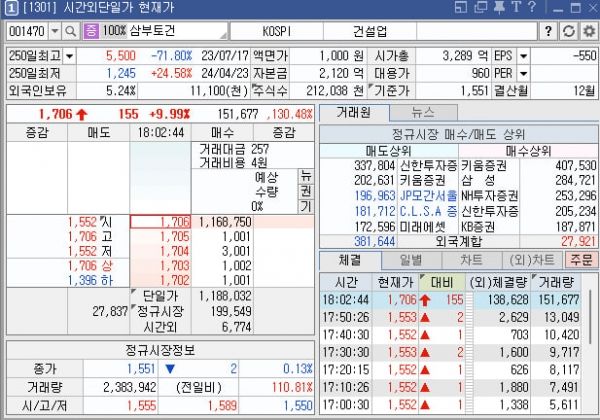Screen dimensions: 600x420
Task: Click the 대비 column header
Action: tap(442, 282)
